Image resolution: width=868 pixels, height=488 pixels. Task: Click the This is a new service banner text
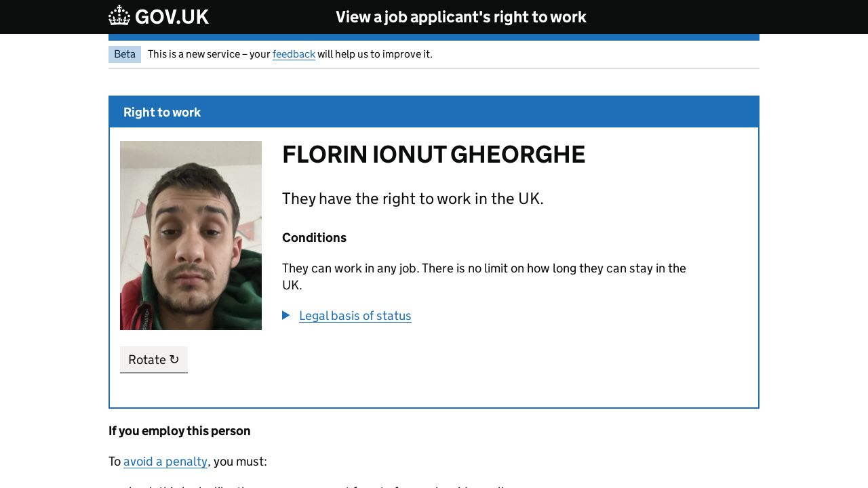(209, 54)
